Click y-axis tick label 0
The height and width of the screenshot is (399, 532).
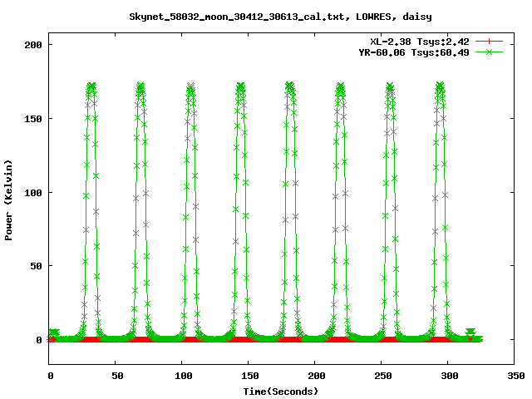coord(39,340)
